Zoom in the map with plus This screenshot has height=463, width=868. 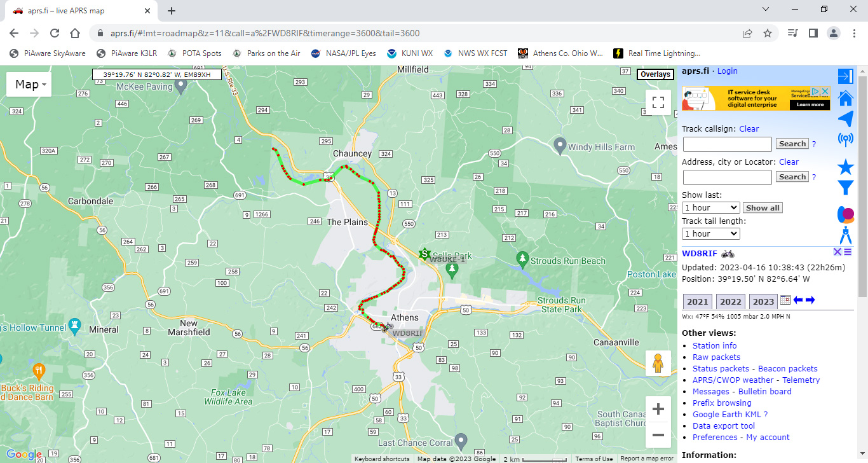(x=658, y=409)
